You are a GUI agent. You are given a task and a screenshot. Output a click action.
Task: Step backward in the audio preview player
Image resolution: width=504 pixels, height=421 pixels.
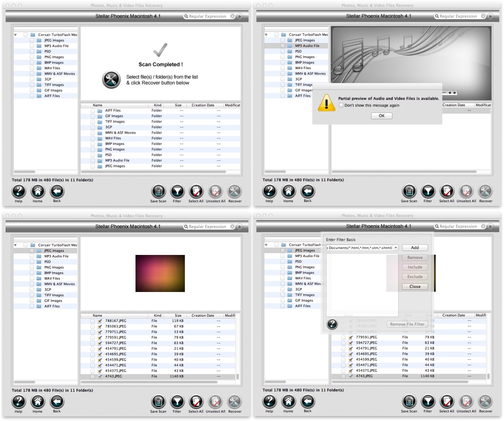coord(450,93)
